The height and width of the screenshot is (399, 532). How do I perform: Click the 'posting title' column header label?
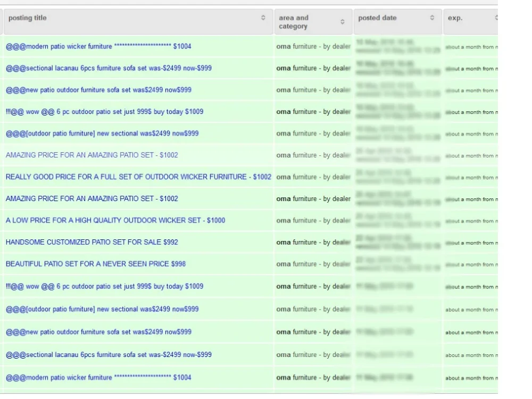[x=28, y=18]
